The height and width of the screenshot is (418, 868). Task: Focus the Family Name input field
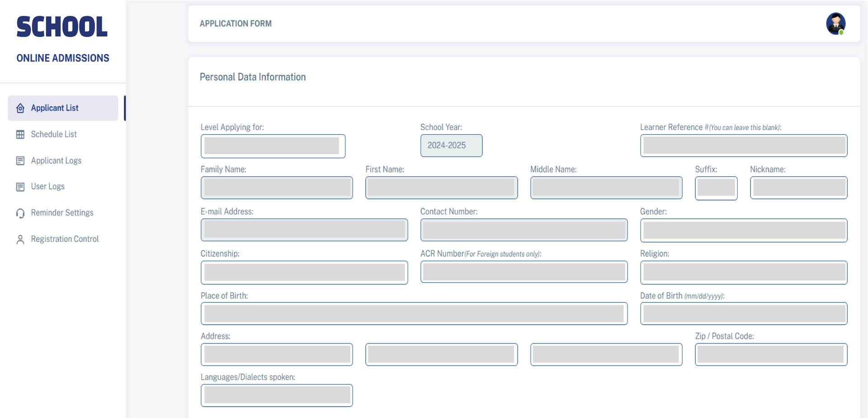276,188
